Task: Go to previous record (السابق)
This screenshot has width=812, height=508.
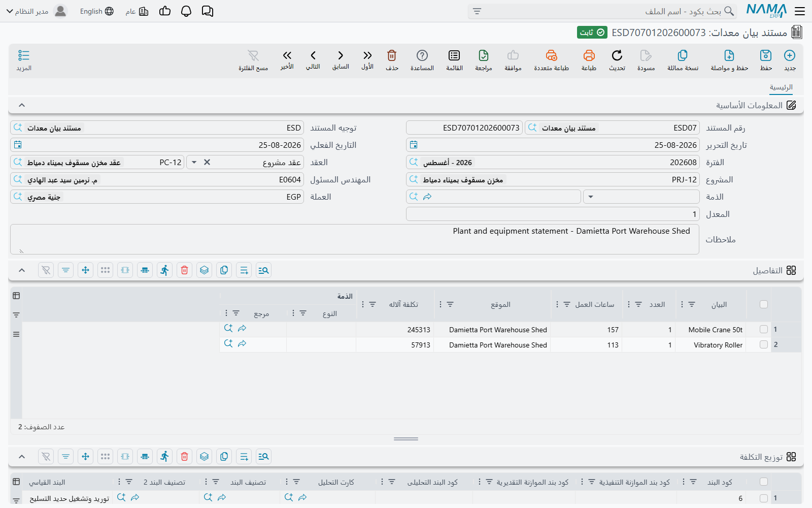Action: 341,60
